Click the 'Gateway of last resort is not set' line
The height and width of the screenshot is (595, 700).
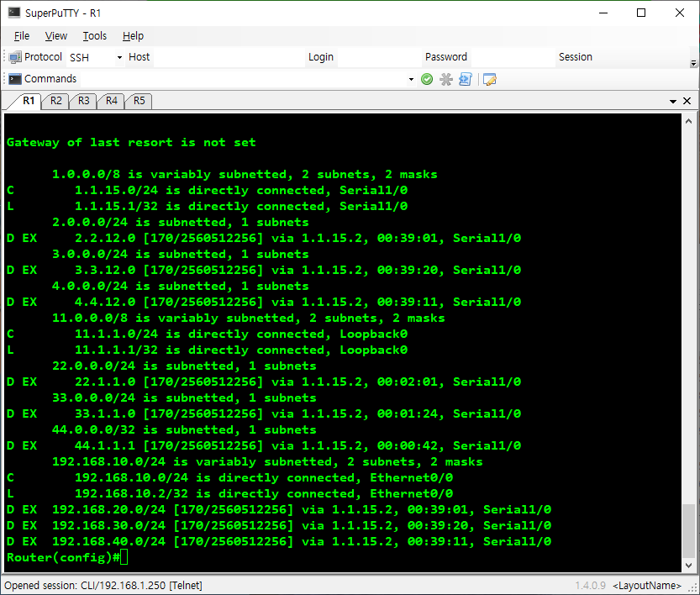coord(131,142)
